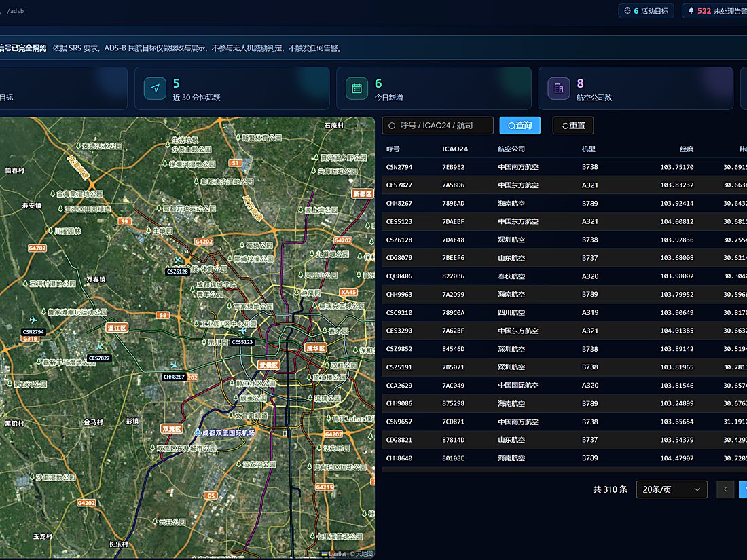Click the building icon on 航空公司数 card
Viewport: 747px width, 560px height.
pos(559,88)
